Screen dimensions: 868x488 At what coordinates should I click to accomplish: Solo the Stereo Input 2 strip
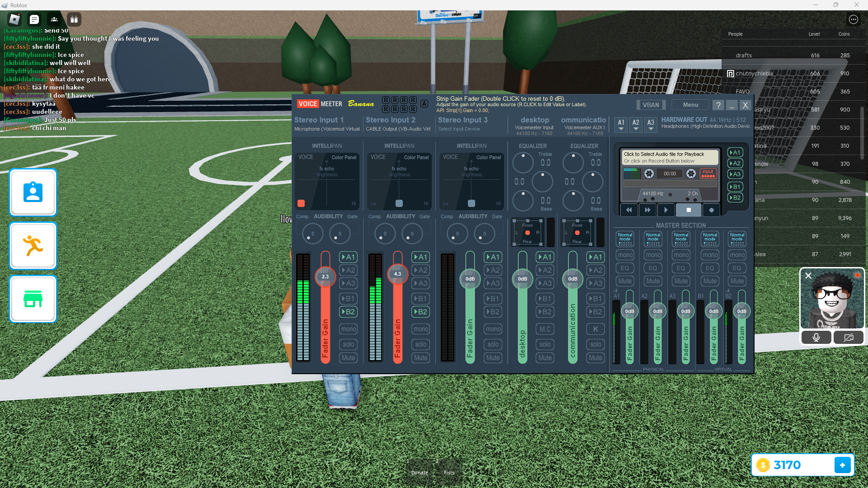point(420,344)
